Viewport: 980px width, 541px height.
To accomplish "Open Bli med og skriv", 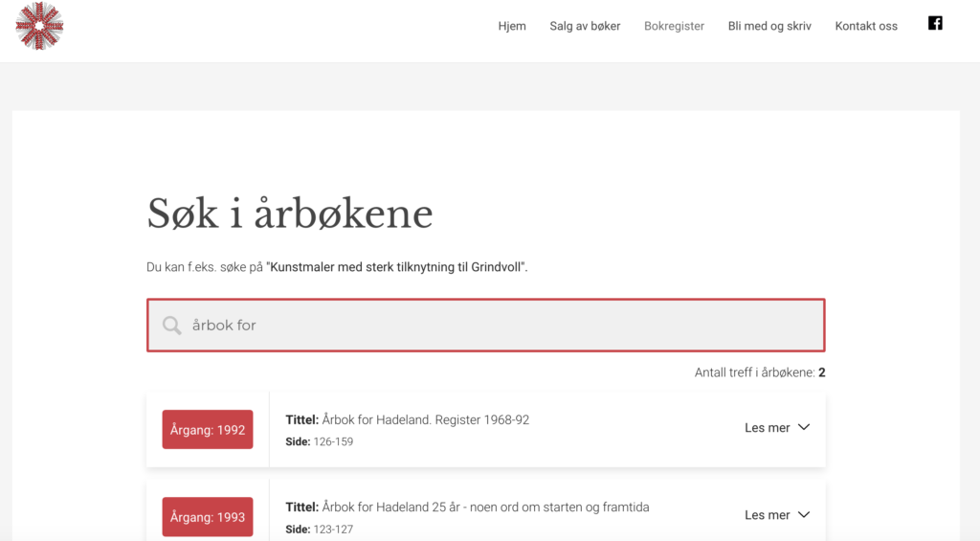I will 769,26.
